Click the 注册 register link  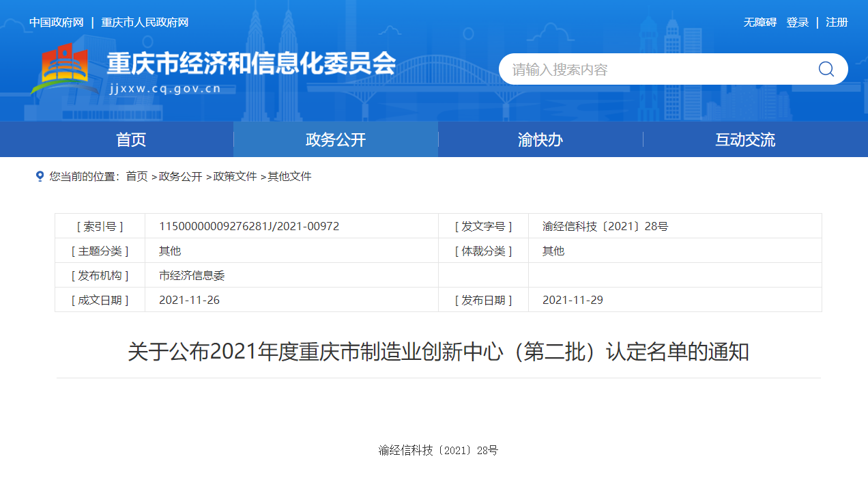pyautogui.click(x=837, y=23)
